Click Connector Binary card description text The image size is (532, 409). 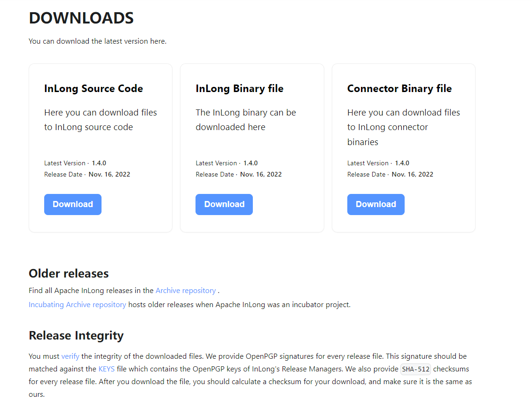click(x=403, y=127)
